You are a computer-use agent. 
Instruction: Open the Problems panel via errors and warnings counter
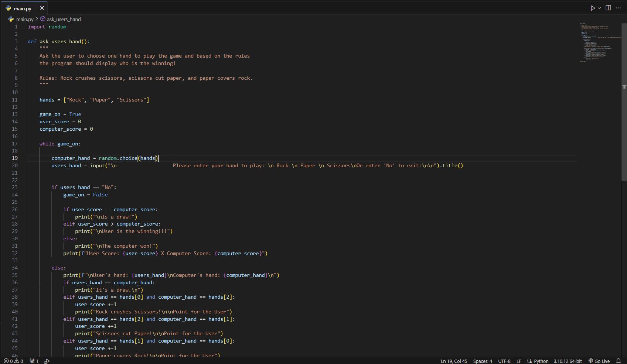tap(13, 361)
